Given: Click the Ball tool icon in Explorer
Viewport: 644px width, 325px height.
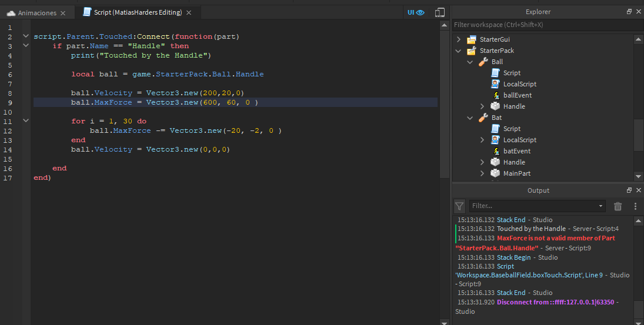Looking at the screenshot, I should tap(483, 62).
